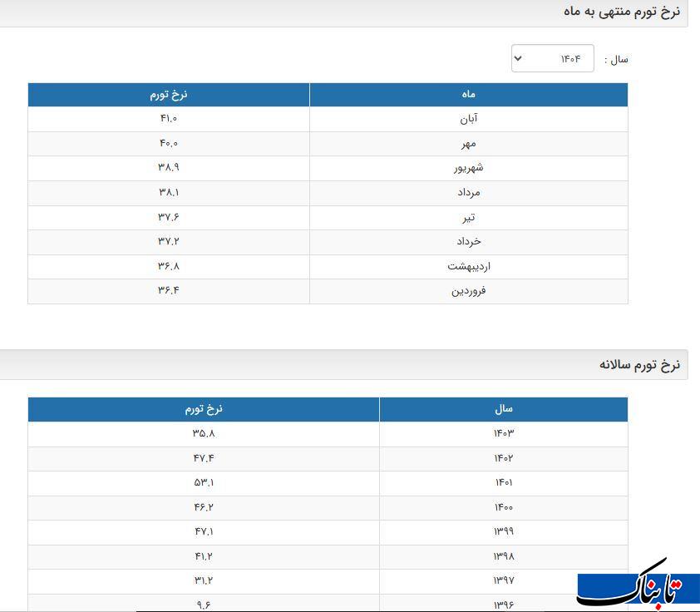
Task: Select the year ۱۴۰۳ row in annual table
Action: click(x=503, y=433)
